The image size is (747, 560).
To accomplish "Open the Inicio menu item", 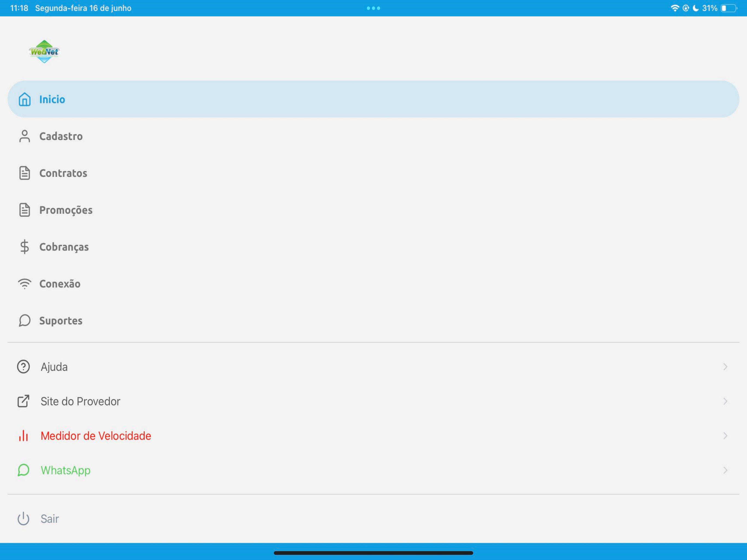I will point(373,99).
